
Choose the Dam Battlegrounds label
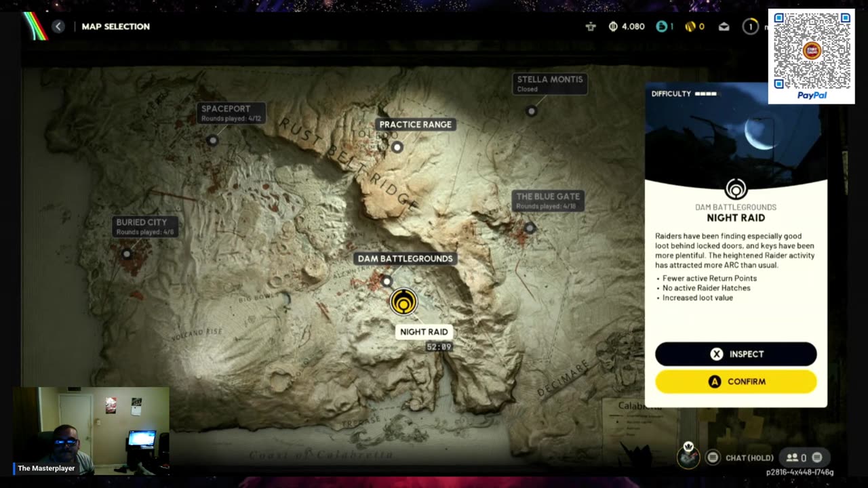click(405, 258)
